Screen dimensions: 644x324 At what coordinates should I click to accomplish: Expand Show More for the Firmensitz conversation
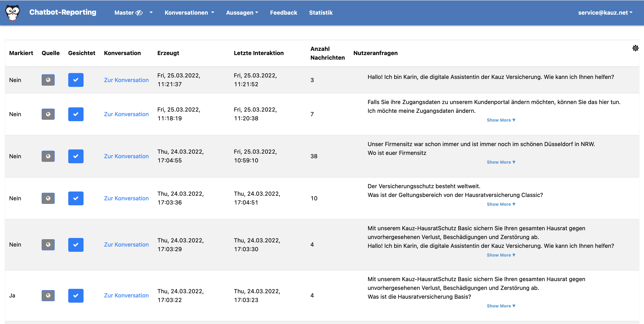coord(501,162)
